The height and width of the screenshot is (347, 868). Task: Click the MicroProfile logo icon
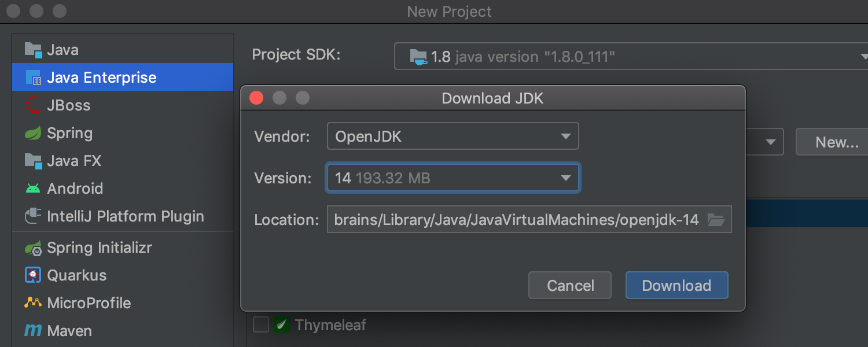click(x=33, y=302)
